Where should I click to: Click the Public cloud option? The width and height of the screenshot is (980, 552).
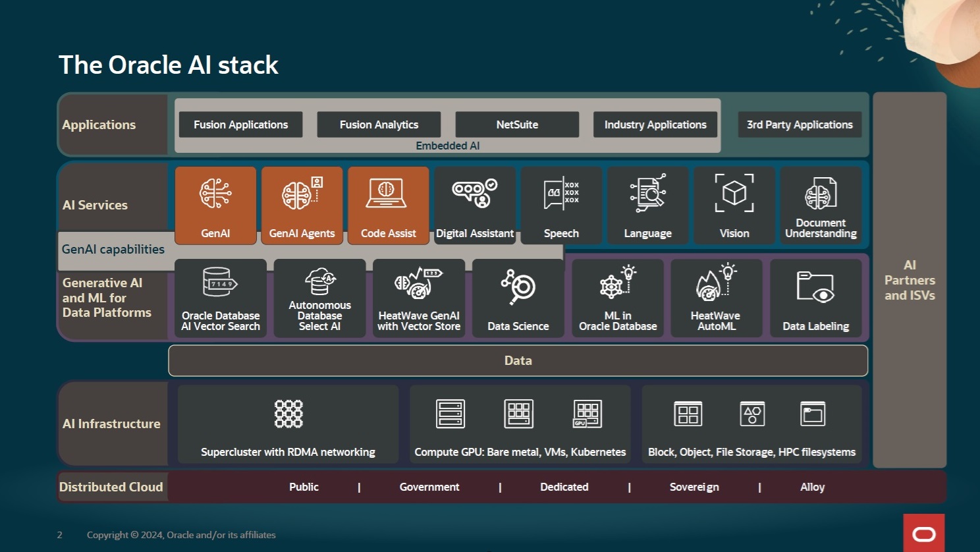304,487
